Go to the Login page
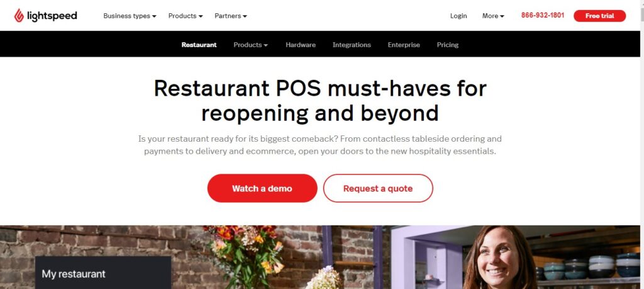Screen dimensions: 644x289 pyautogui.click(x=458, y=16)
